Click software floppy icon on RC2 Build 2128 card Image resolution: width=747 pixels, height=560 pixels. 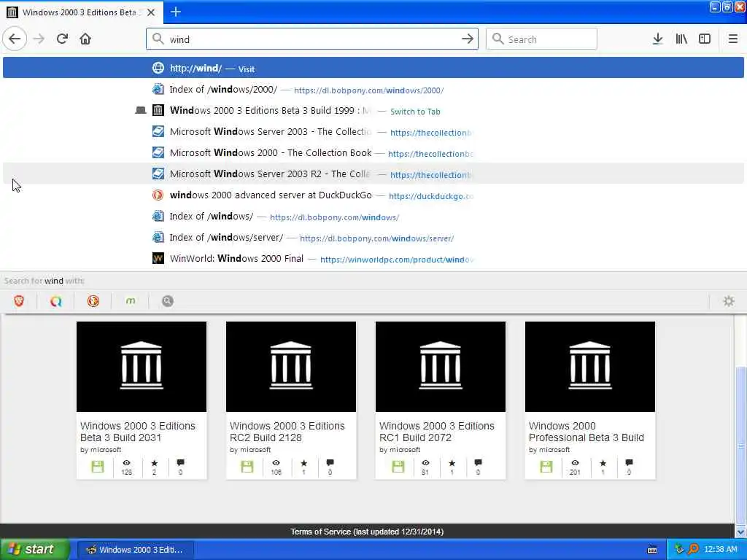pos(247,467)
